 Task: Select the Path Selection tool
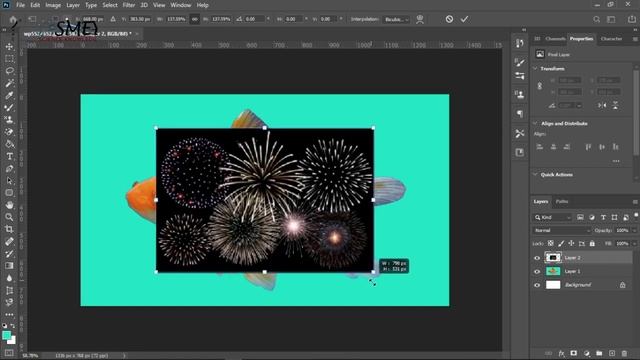pyautogui.click(x=9, y=180)
